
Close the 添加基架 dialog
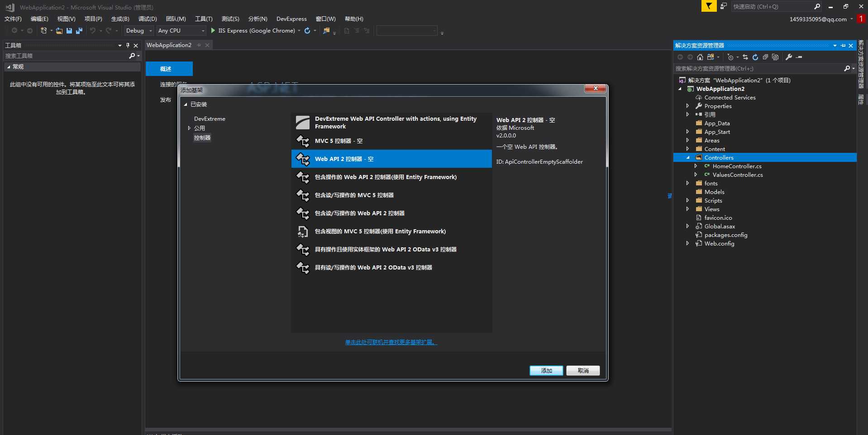(596, 88)
